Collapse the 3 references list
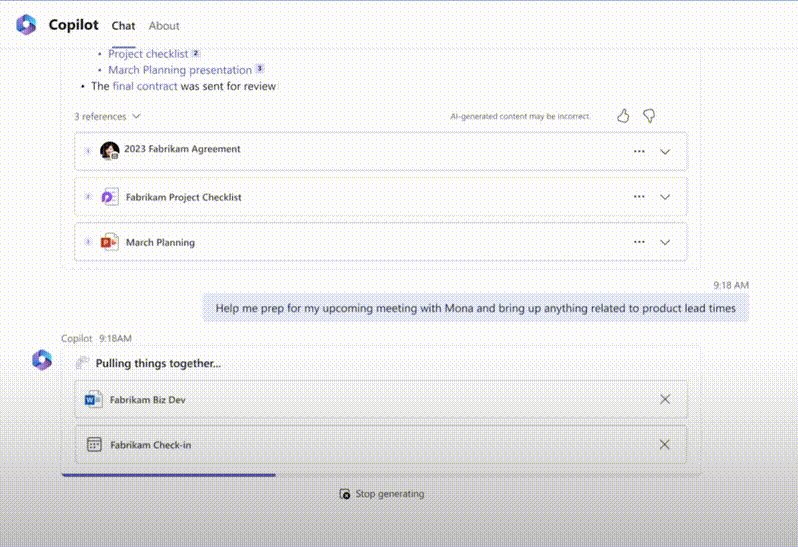This screenshot has width=798, height=547. (107, 116)
